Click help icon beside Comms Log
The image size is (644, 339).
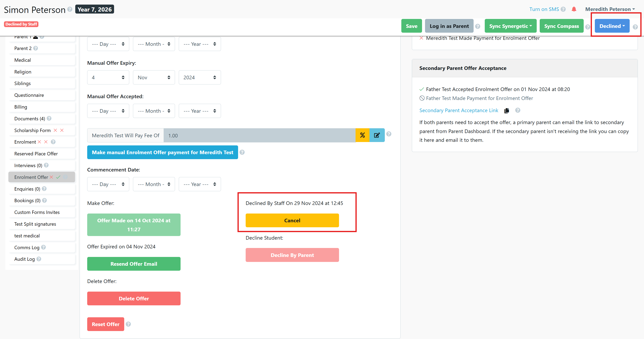point(44,247)
